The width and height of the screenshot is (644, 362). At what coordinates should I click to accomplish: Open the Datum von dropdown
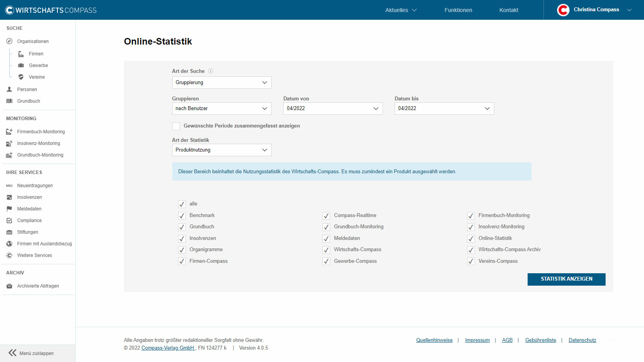pos(333,109)
